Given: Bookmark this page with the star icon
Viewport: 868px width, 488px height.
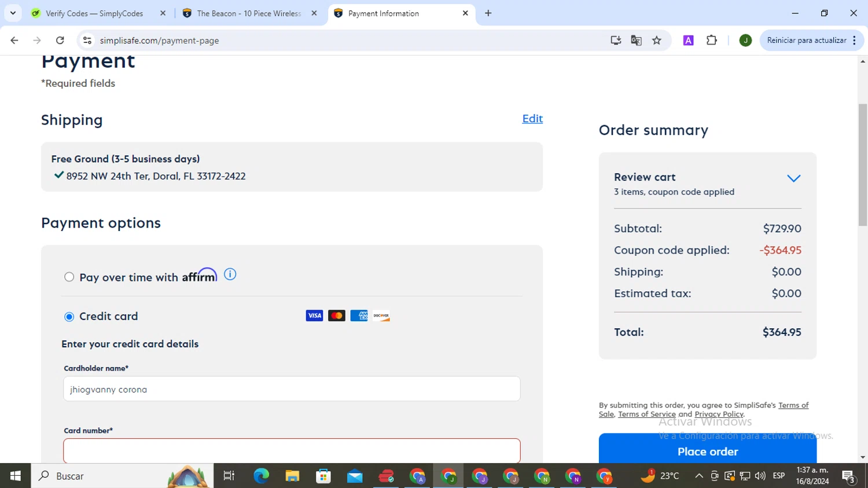Looking at the screenshot, I should 657,41.
